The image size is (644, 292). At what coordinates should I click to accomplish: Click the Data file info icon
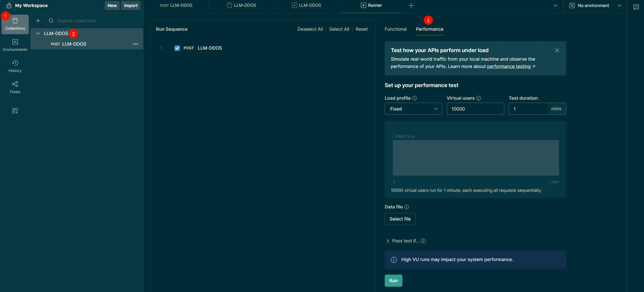point(407,207)
